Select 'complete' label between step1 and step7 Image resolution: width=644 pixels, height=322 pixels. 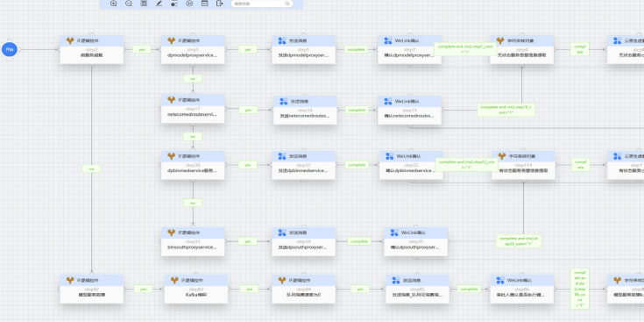[x=356, y=49]
